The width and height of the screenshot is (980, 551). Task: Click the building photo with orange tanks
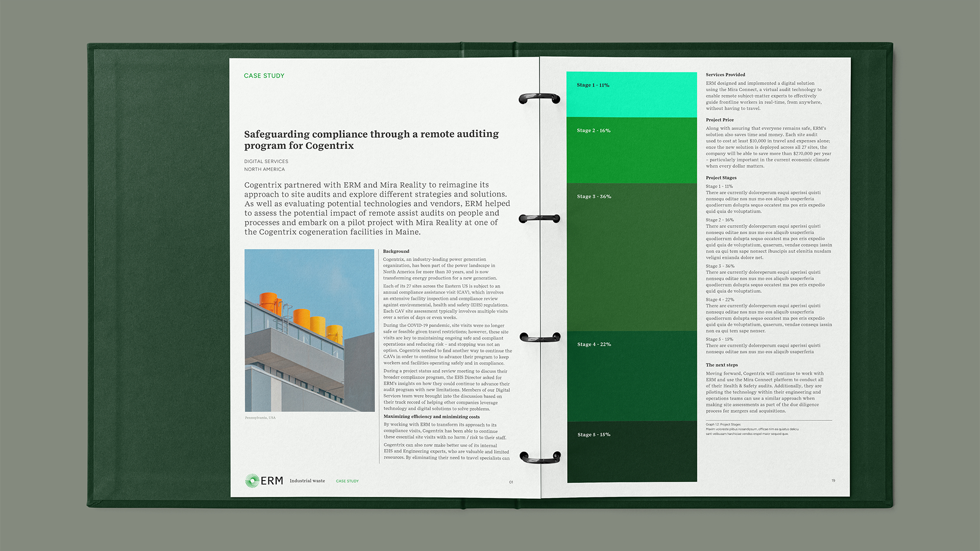click(x=309, y=331)
